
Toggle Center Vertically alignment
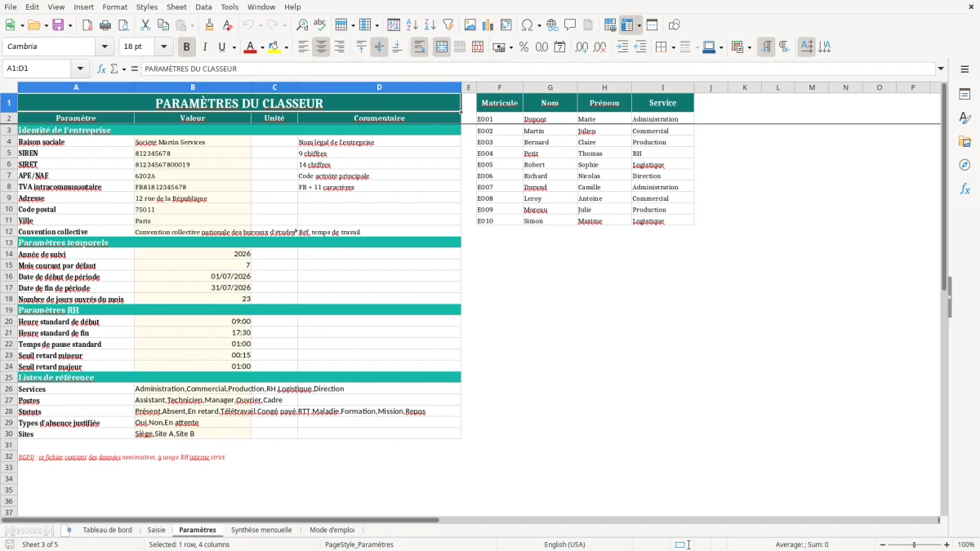pyautogui.click(x=379, y=47)
